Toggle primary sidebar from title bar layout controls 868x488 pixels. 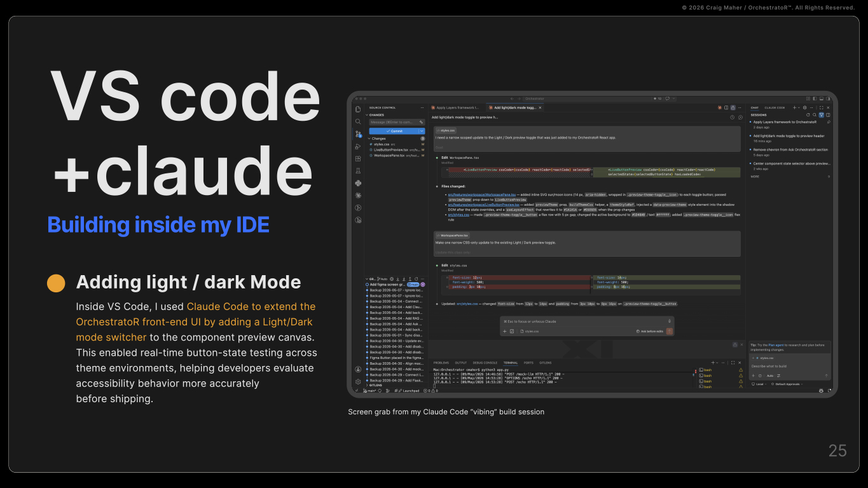click(x=815, y=98)
